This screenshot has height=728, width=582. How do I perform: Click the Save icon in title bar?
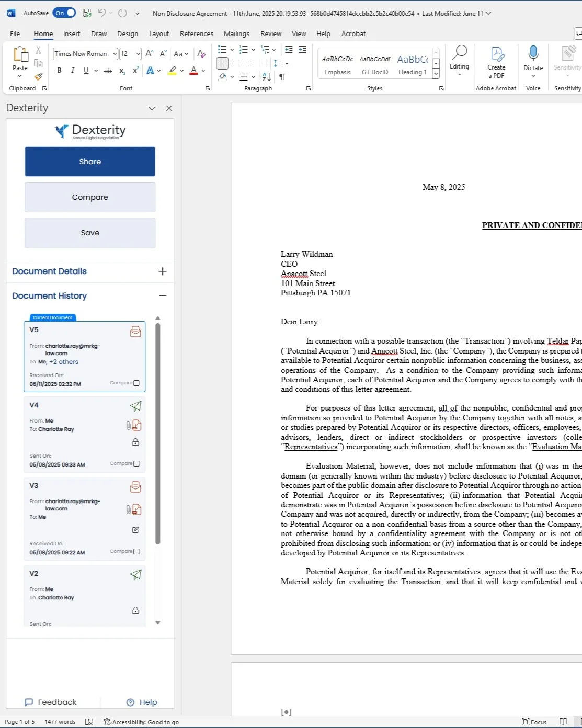pyautogui.click(x=87, y=13)
